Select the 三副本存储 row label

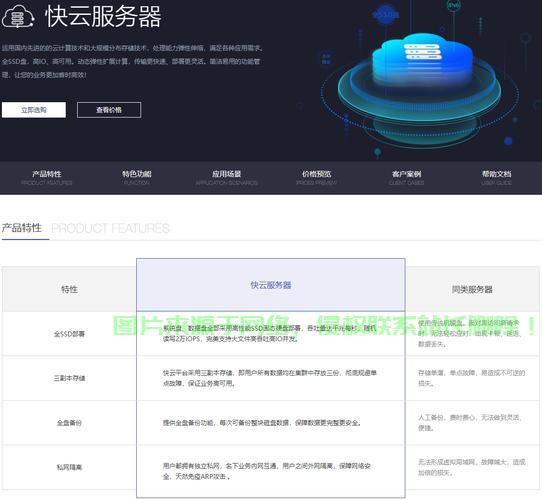pyautogui.click(x=69, y=378)
